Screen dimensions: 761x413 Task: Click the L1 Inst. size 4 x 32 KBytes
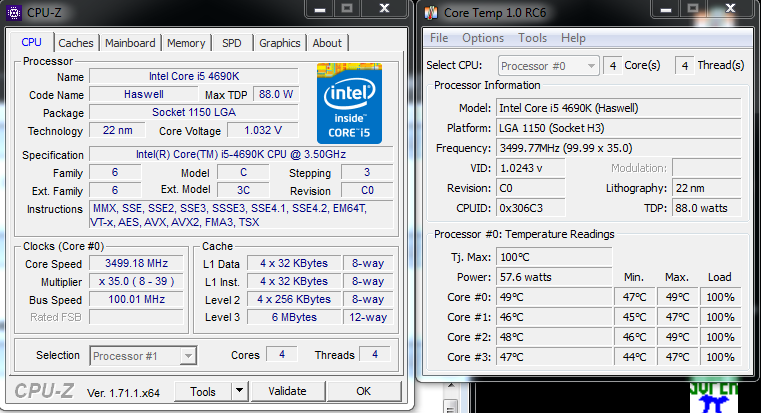(294, 281)
